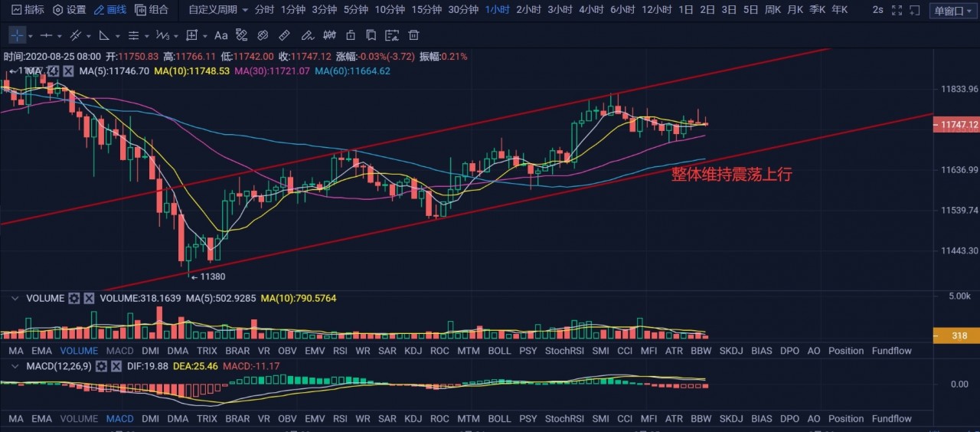Open the 自定义周期 custom period dropdown

click(218, 10)
